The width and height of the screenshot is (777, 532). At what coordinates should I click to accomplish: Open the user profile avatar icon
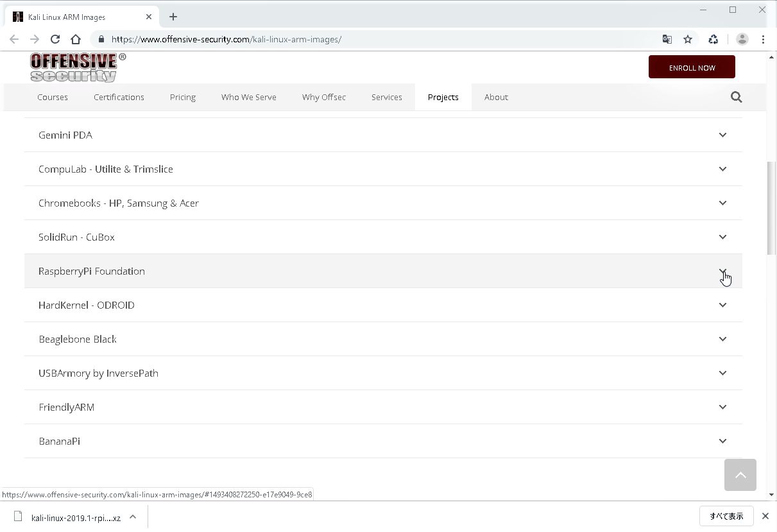[742, 39]
